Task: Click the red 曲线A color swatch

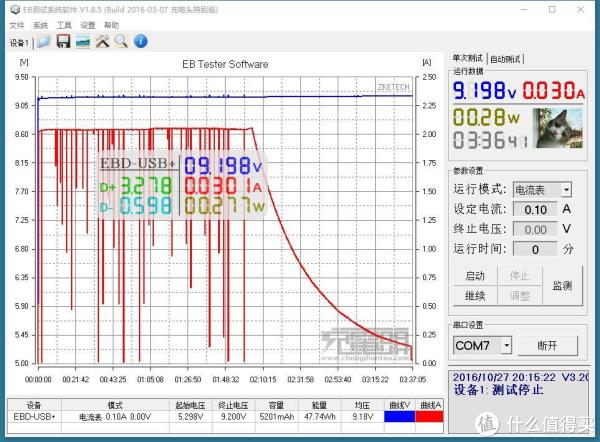Action: click(429, 416)
